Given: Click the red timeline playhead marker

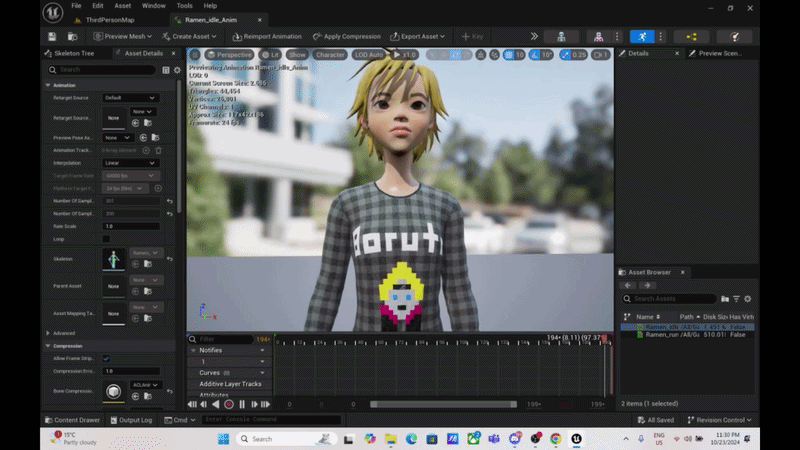Looking at the screenshot, I should [x=605, y=338].
